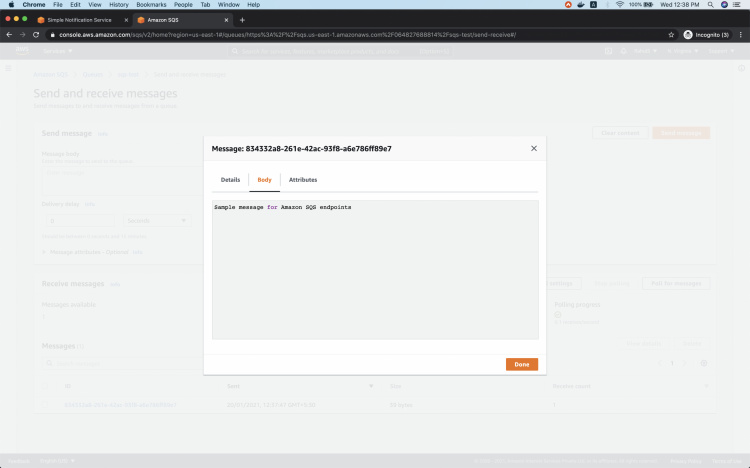Viewport: 750px width, 468px height.
Task: Close the message dialog with X icon
Action: pos(533,148)
